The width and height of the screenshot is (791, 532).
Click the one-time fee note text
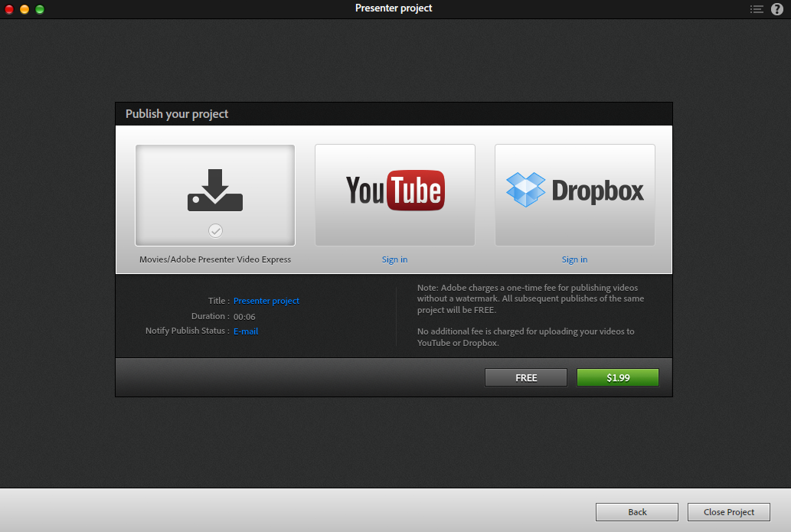(531, 299)
